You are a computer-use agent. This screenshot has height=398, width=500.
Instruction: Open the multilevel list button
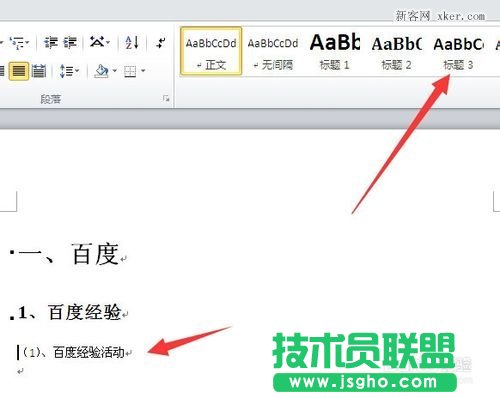point(16,43)
